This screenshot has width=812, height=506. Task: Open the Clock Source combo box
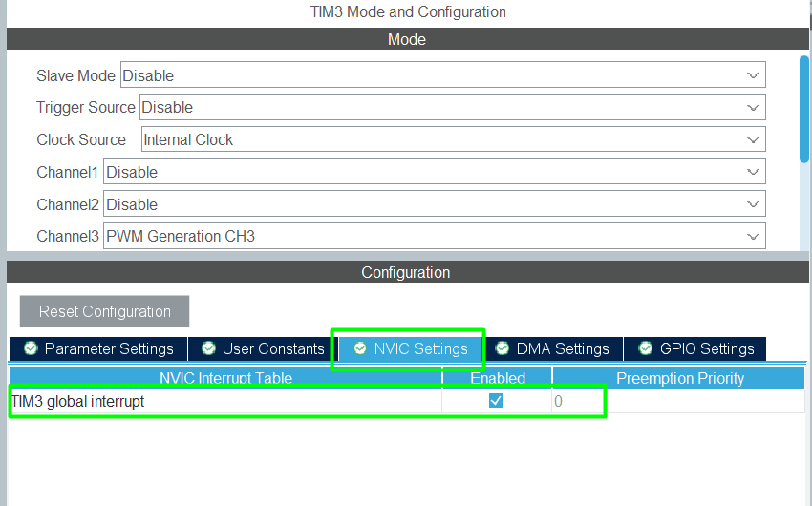[453, 139]
